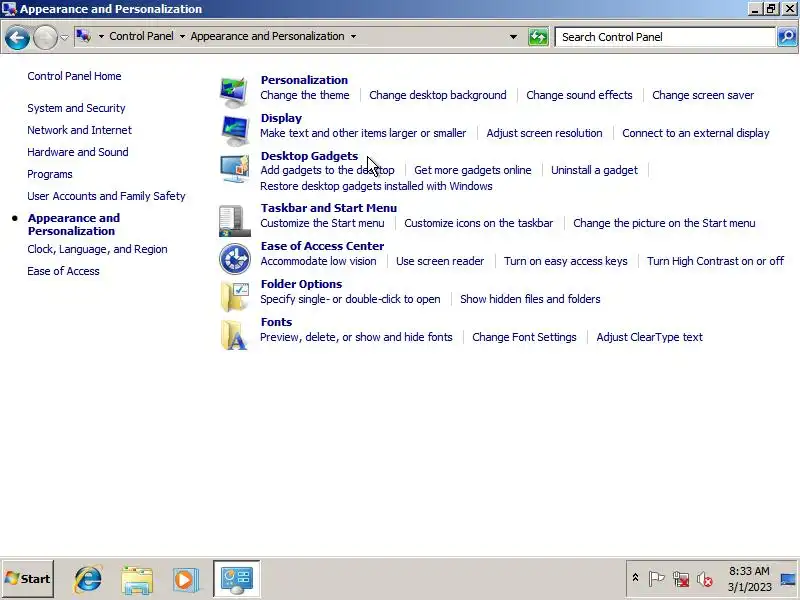Viewport: 800px width, 600px height.
Task: Open Ease of Access in the sidebar
Action: coord(63,271)
